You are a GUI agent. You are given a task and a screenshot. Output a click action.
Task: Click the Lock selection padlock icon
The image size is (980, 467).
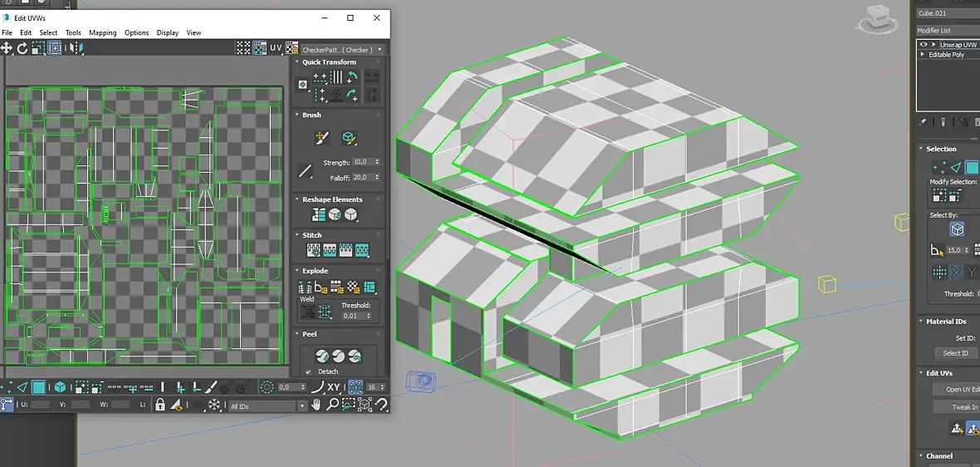click(x=160, y=406)
